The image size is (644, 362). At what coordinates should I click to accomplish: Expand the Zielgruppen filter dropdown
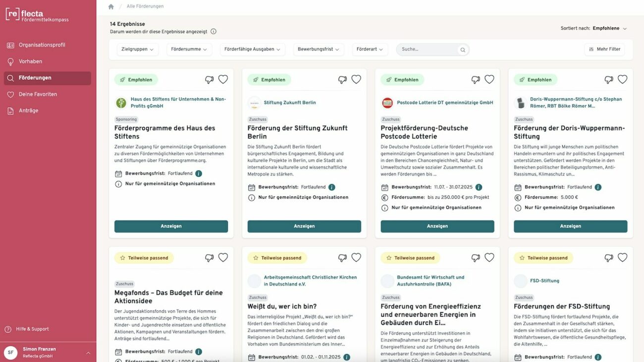pyautogui.click(x=138, y=49)
